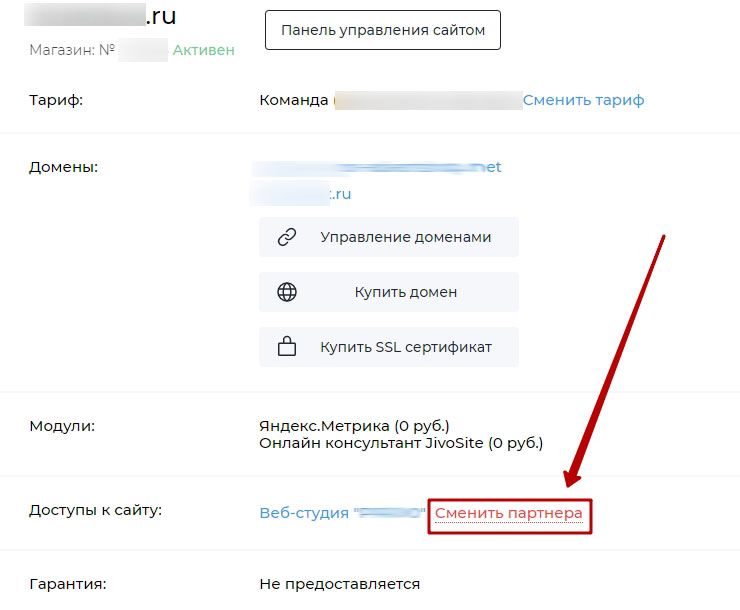Open Панель управления сайтом

(x=382, y=30)
